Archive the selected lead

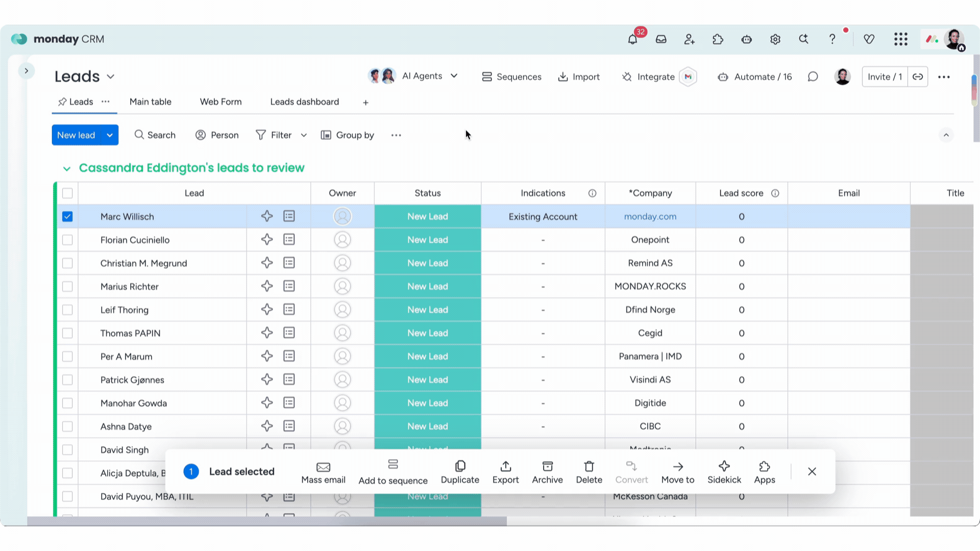point(548,472)
